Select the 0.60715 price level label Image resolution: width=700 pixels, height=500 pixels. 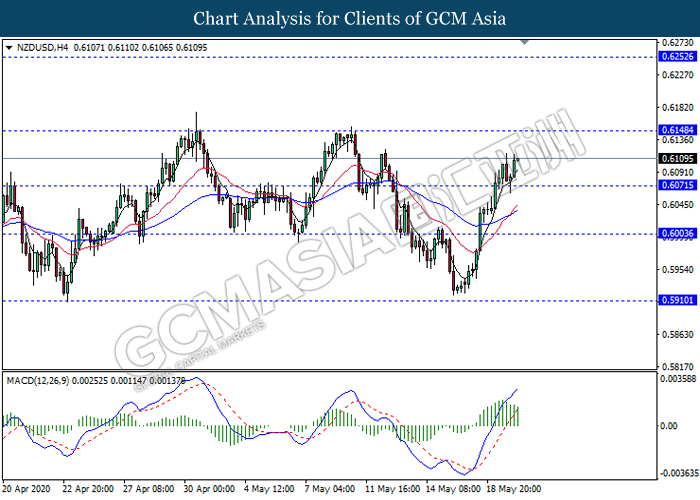click(x=677, y=185)
